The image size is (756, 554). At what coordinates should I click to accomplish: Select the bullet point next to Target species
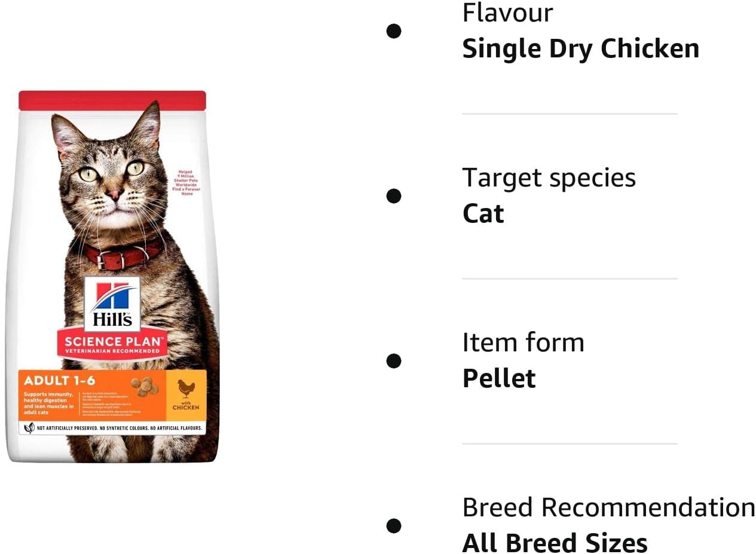point(393,196)
